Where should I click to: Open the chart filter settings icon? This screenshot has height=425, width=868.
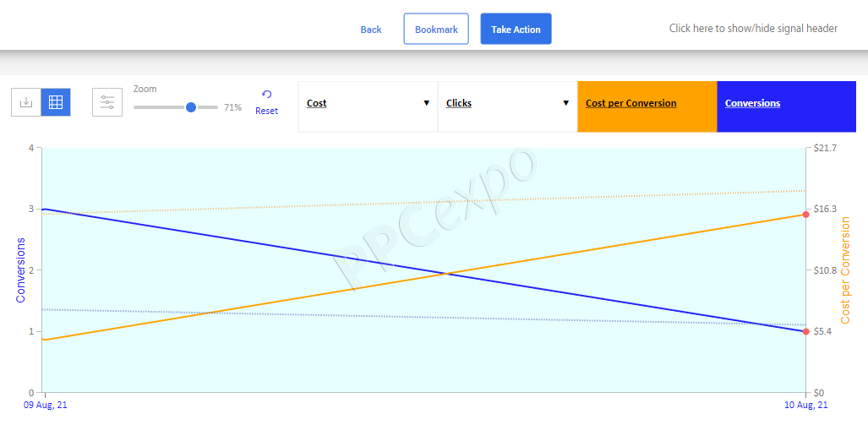pyautogui.click(x=106, y=102)
